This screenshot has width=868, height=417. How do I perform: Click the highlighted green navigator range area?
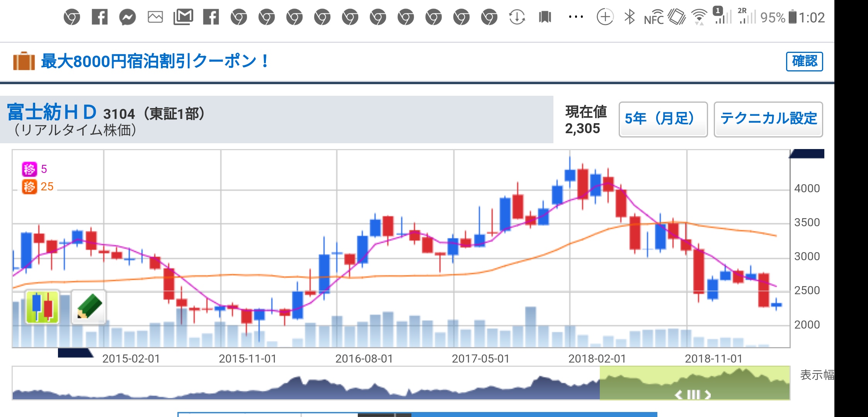click(x=694, y=382)
